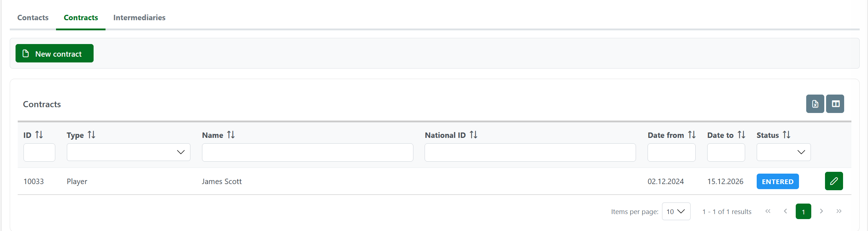
Task: Sort contracts by Status column
Action: 786,135
